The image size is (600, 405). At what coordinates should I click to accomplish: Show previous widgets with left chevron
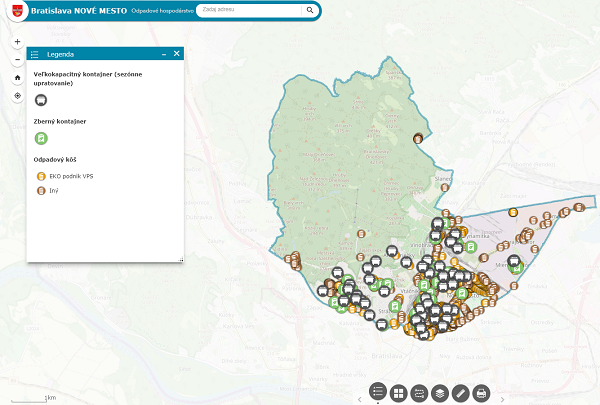tap(359, 399)
